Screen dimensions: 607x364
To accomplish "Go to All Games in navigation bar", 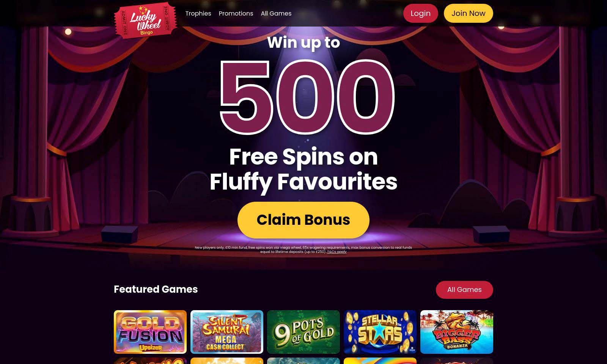I will pos(276,13).
